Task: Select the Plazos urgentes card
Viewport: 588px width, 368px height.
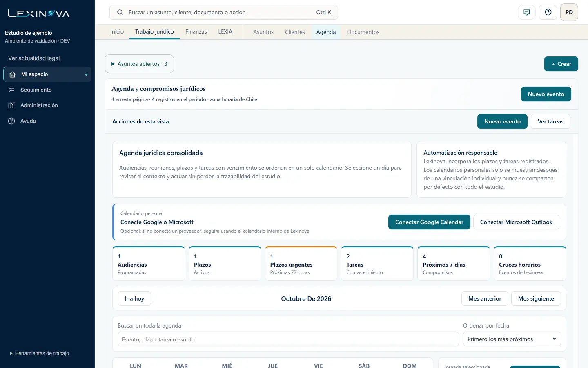Action: point(301,264)
